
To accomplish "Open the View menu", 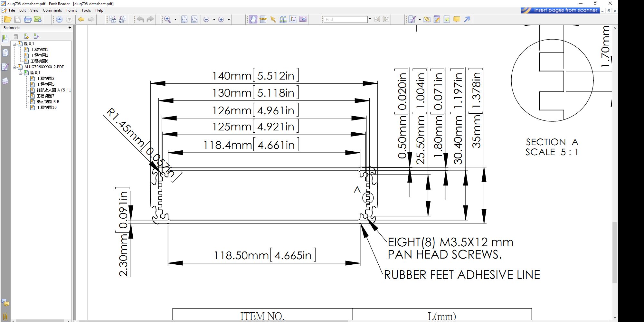I will 34,10.
